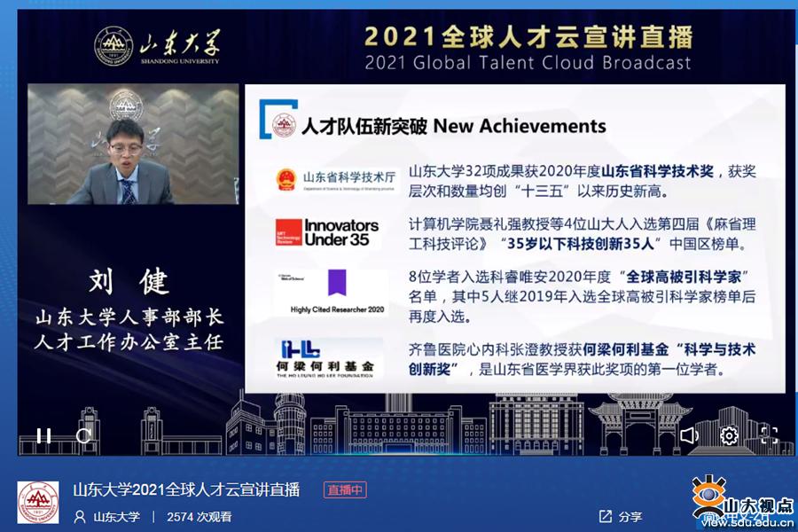798x532 pixels.
Task: Click the 直播中 live status badge
Action: coord(345,489)
